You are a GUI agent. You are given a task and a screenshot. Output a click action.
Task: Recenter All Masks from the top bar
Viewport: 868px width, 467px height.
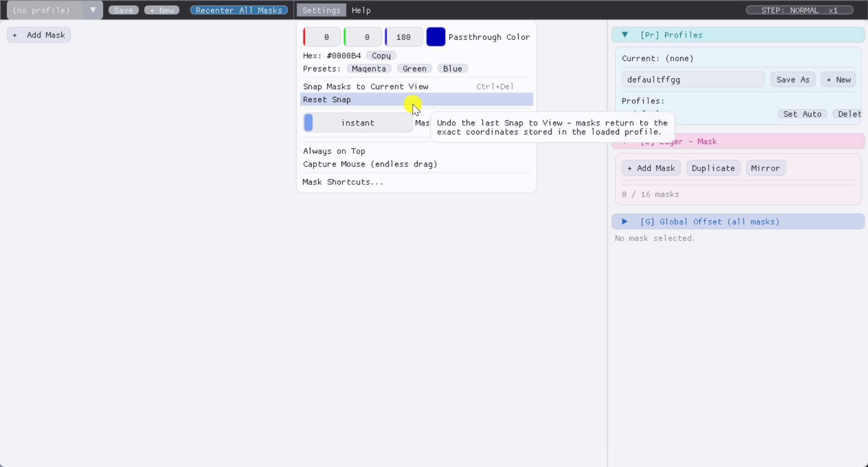[x=239, y=10]
